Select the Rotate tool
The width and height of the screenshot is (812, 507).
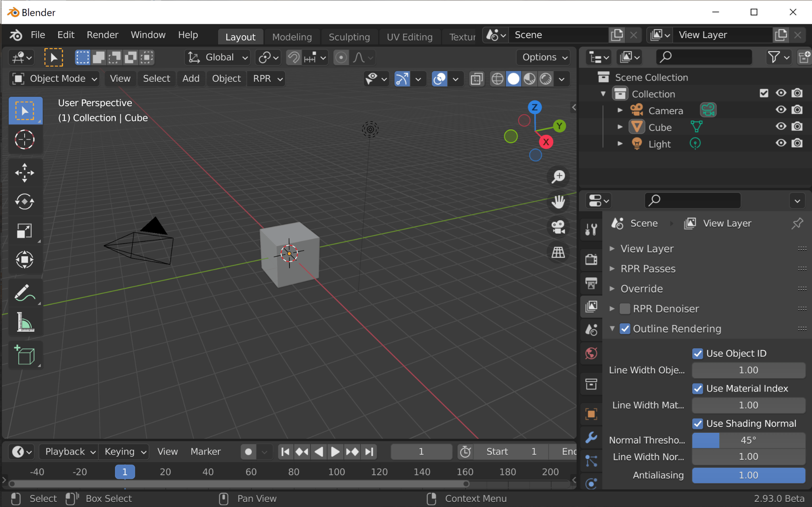25,202
